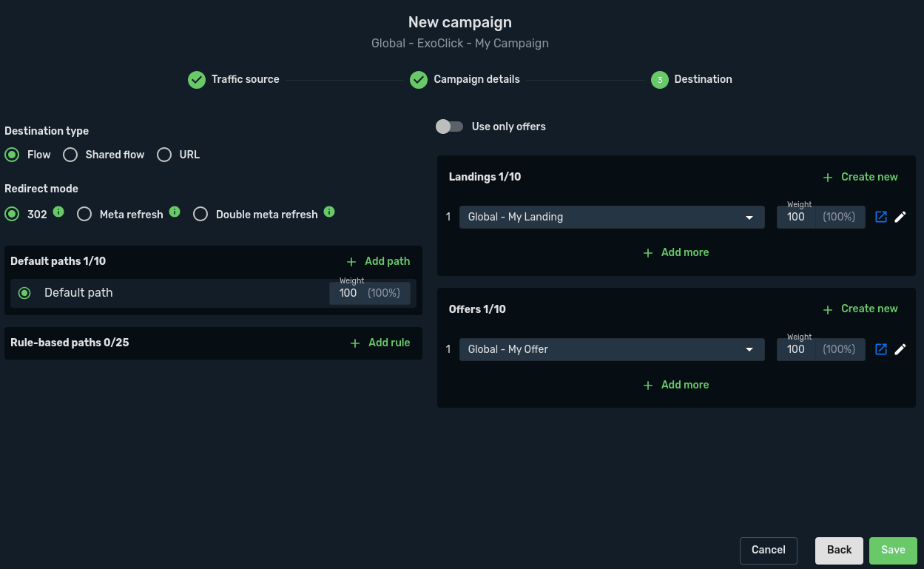Click Traffic source green checkmark step icon
Image resolution: width=924 pixels, height=569 pixels.
[x=197, y=80]
